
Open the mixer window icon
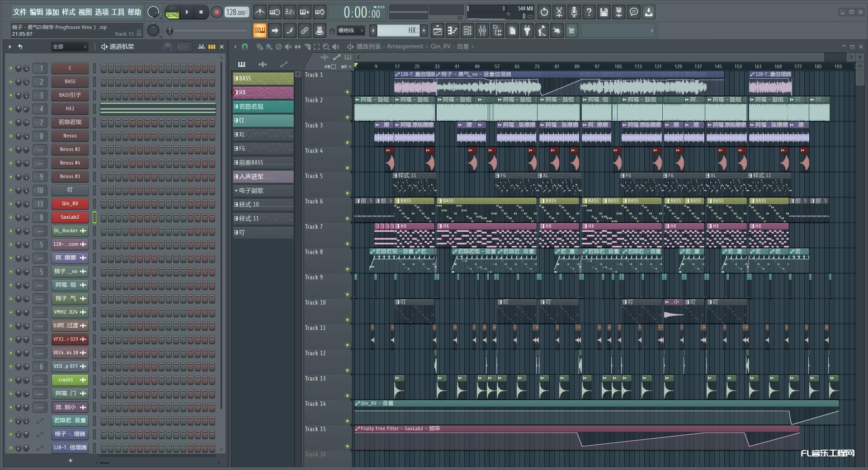tap(482, 31)
